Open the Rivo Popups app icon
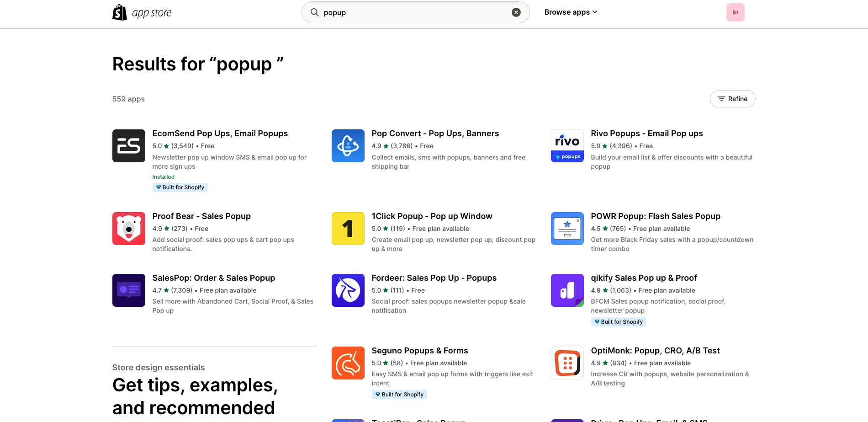This screenshot has width=868, height=422. [567, 146]
